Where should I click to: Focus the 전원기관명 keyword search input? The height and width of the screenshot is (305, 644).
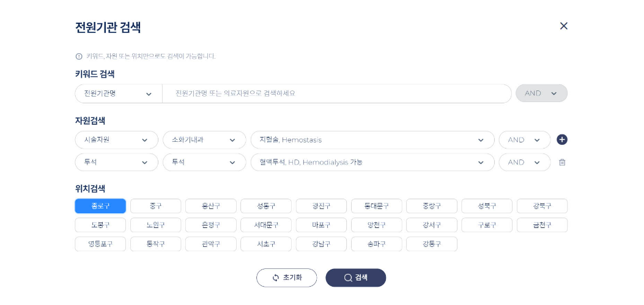pos(337,94)
